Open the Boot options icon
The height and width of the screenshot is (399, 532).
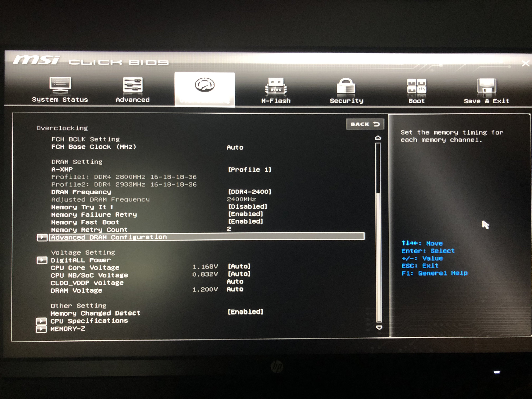[417, 86]
